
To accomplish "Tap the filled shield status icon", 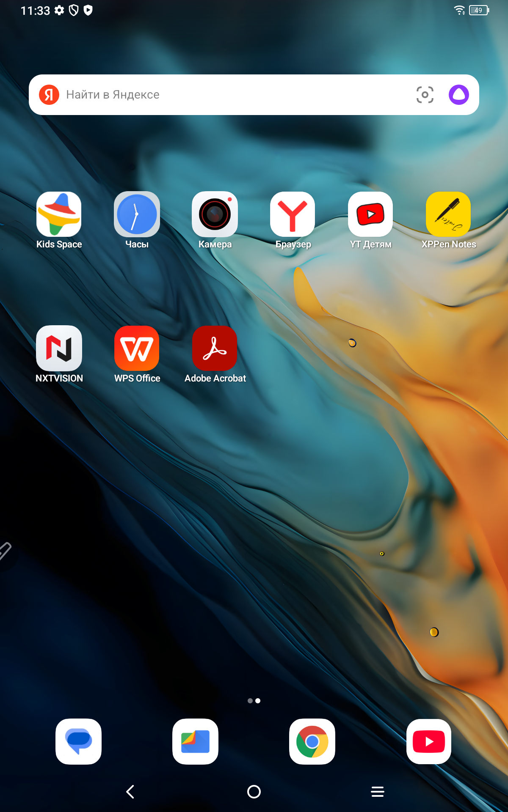I will pyautogui.click(x=88, y=10).
